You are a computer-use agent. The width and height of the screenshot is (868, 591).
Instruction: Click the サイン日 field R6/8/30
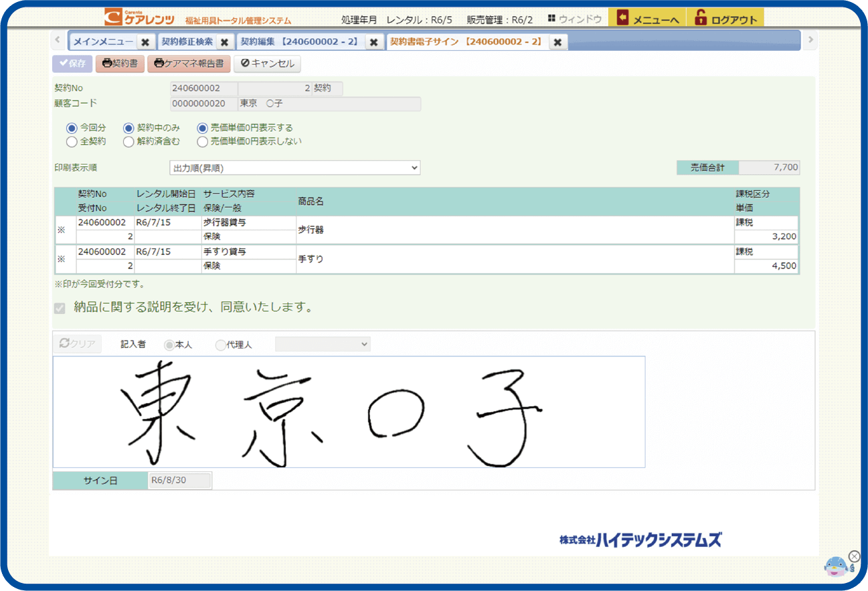coord(179,480)
